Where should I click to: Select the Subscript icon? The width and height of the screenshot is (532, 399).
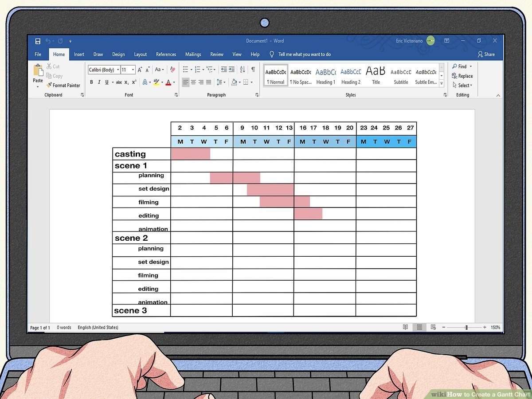126,82
